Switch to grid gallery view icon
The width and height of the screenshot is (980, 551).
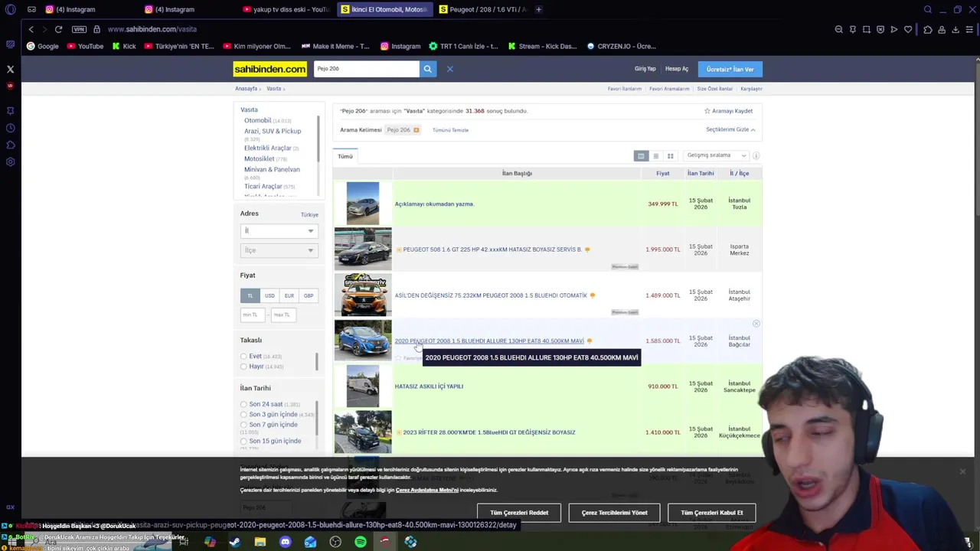(670, 156)
